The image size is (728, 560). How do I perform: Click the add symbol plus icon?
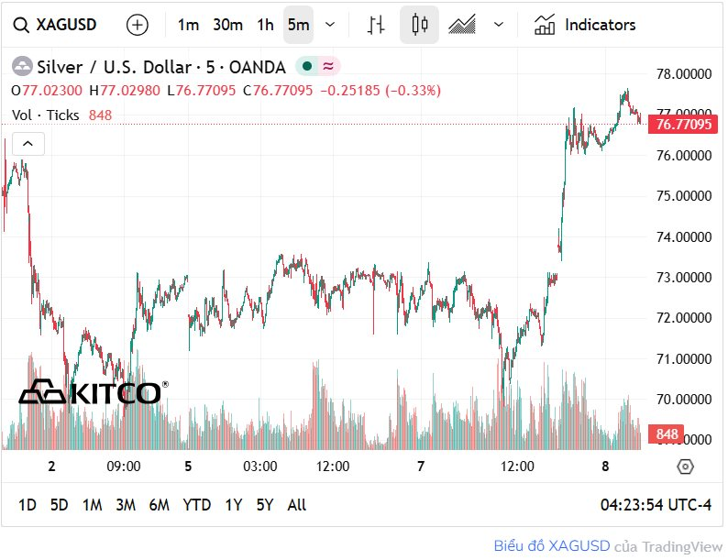pyautogui.click(x=137, y=25)
